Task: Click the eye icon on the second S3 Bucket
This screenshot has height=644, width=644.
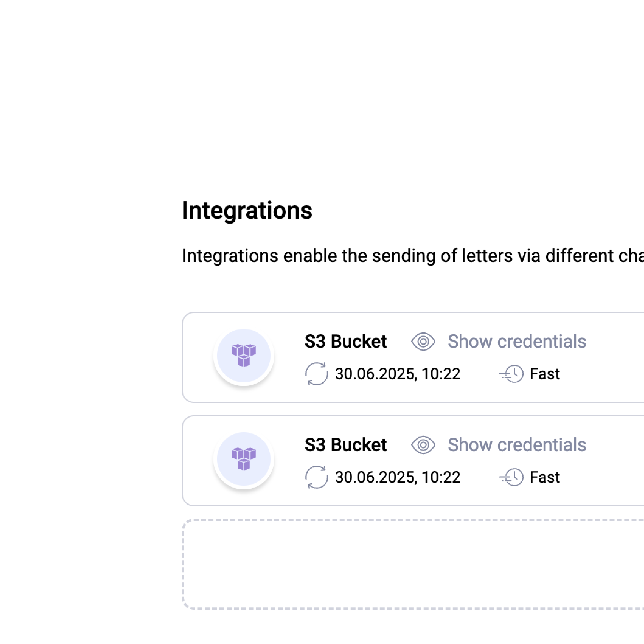Action: (x=423, y=444)
